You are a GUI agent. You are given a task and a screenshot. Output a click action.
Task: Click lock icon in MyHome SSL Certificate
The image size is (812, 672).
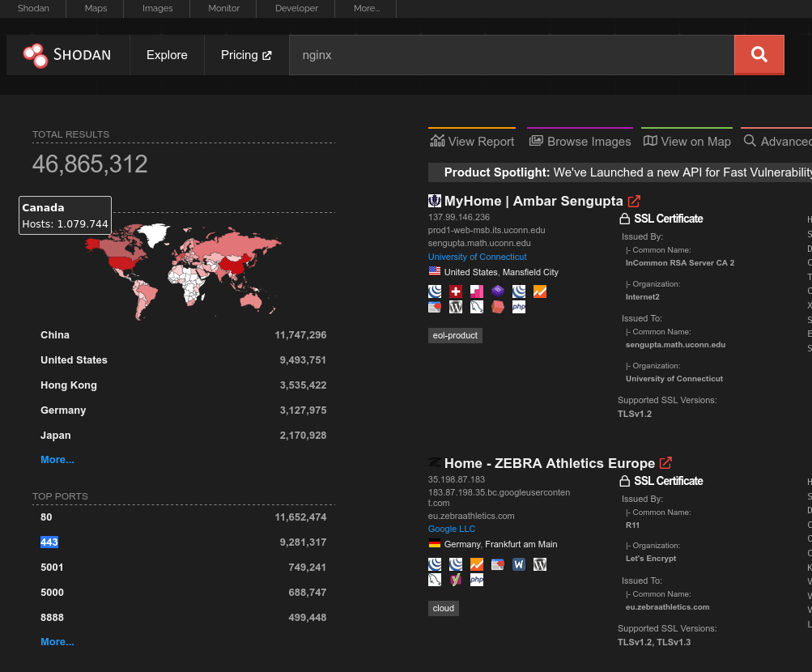click(x=624, y=219)
